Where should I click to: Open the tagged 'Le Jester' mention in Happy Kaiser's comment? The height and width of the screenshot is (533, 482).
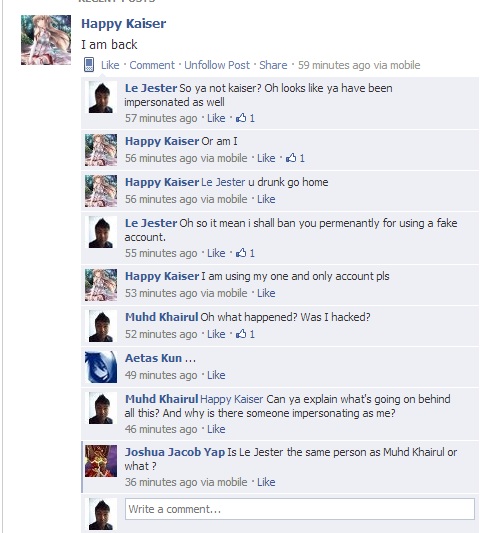coord(223,182)
